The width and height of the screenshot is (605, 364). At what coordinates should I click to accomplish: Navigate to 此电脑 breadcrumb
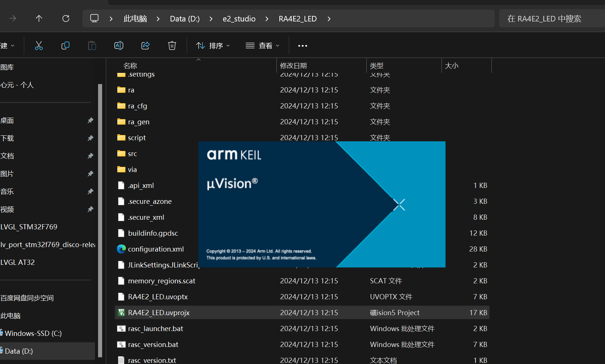tap(135, 18)
